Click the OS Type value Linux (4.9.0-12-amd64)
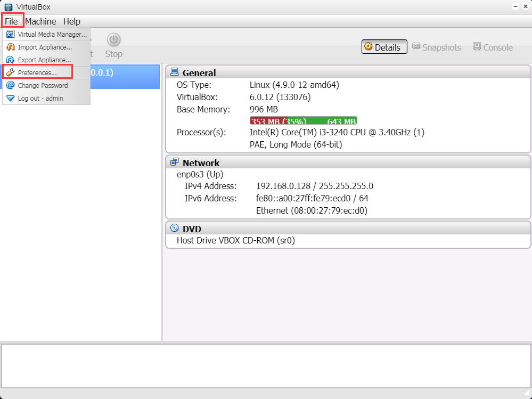Image resolution: width=532 pixels, height=399 pixels. point(294,85)
